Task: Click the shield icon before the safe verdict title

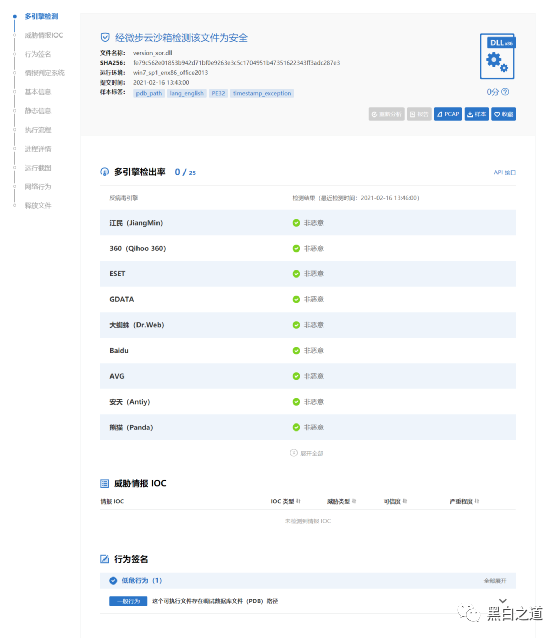Action: click(x=105, y=37)
